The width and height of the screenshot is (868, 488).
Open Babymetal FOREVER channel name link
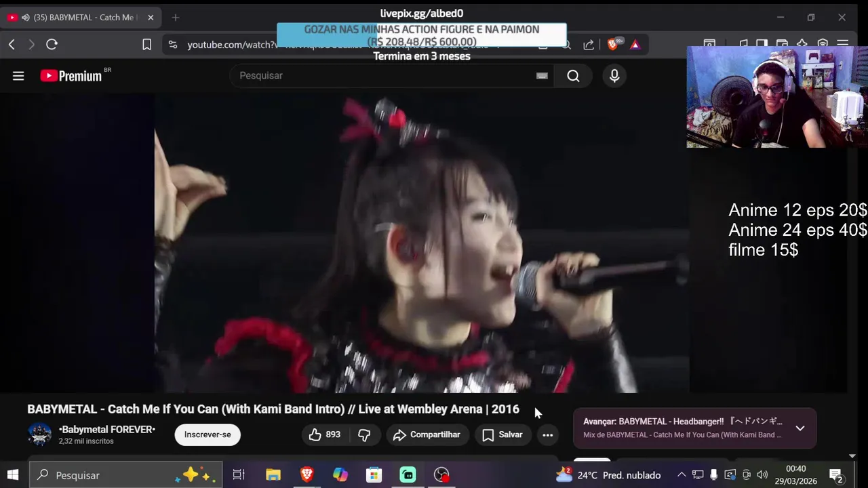tap(107, 430)
